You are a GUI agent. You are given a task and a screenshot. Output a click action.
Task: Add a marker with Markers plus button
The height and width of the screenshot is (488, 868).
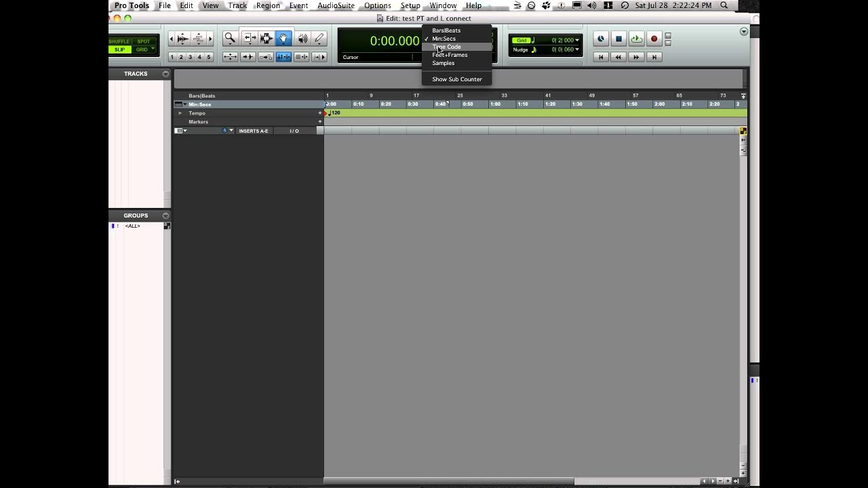click(320, 122)
